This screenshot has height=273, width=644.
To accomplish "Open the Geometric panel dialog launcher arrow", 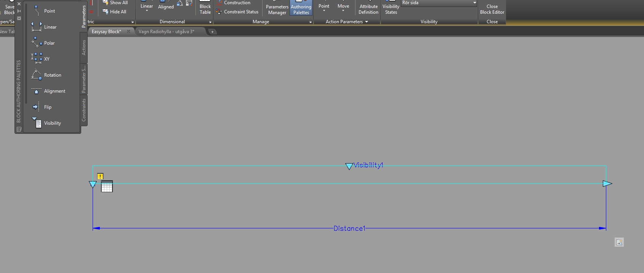I will pyautogui.click(x=133, y=22).
